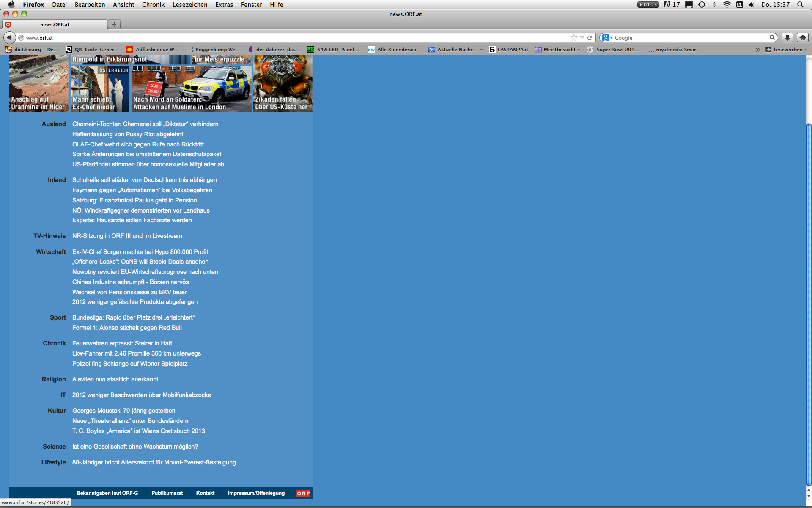Open a new tab with plus button

coord(114,25)
